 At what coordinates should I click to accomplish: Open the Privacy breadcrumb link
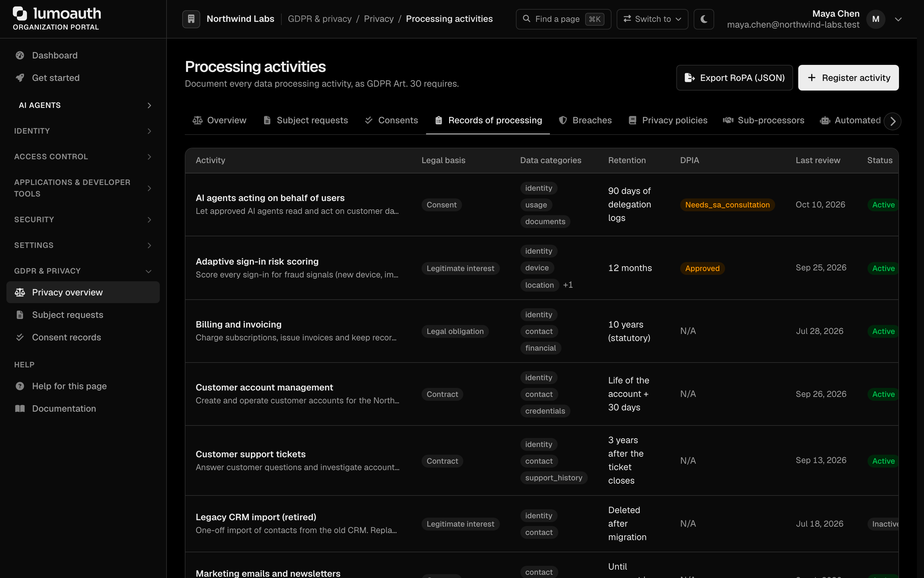(378, 19)
